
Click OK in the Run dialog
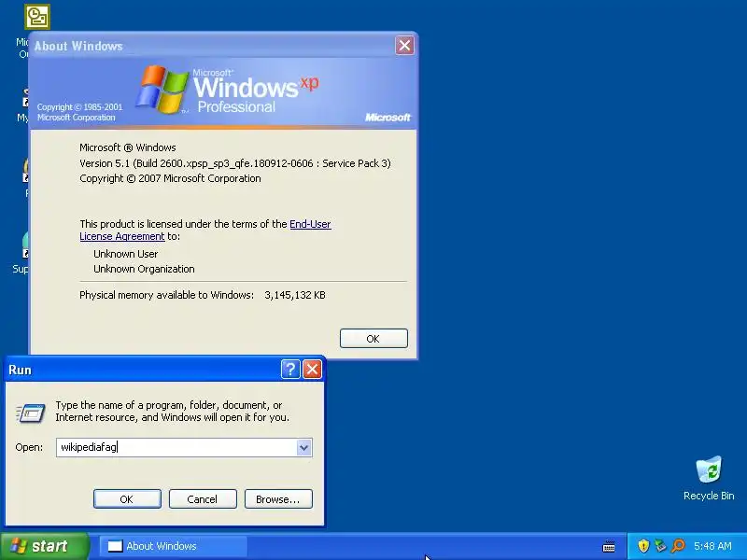(x=127, y=499)
